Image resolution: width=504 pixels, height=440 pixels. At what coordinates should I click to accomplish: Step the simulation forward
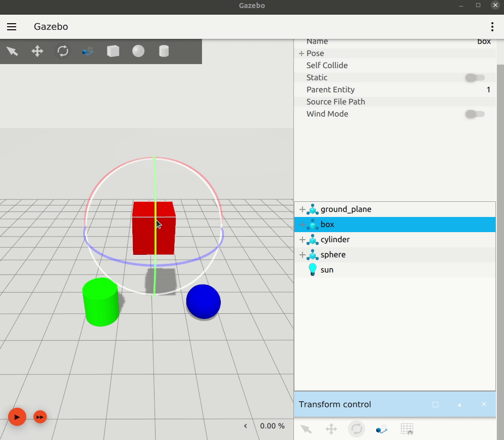40,417
